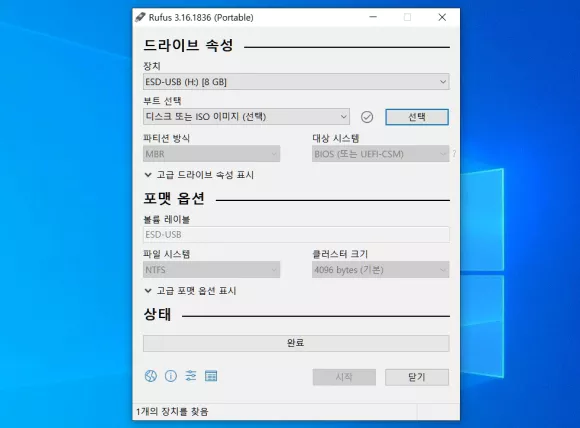
Task: Open the 장치 ESD-USB device dropdown
Action: 296,82
